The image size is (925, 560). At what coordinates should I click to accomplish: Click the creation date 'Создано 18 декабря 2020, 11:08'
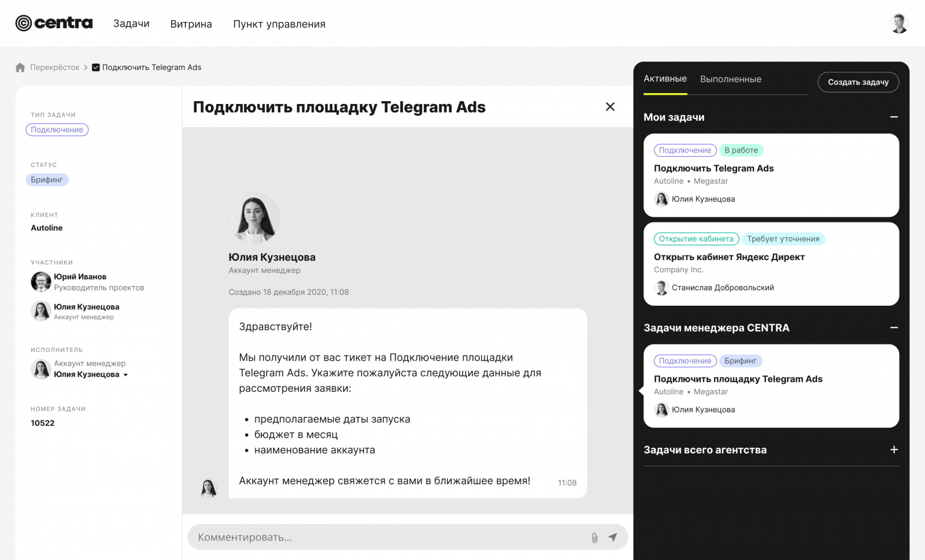coord(288,292)
